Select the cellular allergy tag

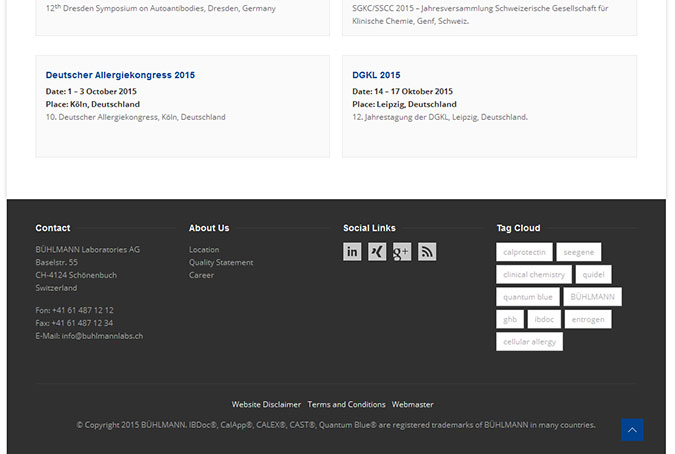coord(529,341)
